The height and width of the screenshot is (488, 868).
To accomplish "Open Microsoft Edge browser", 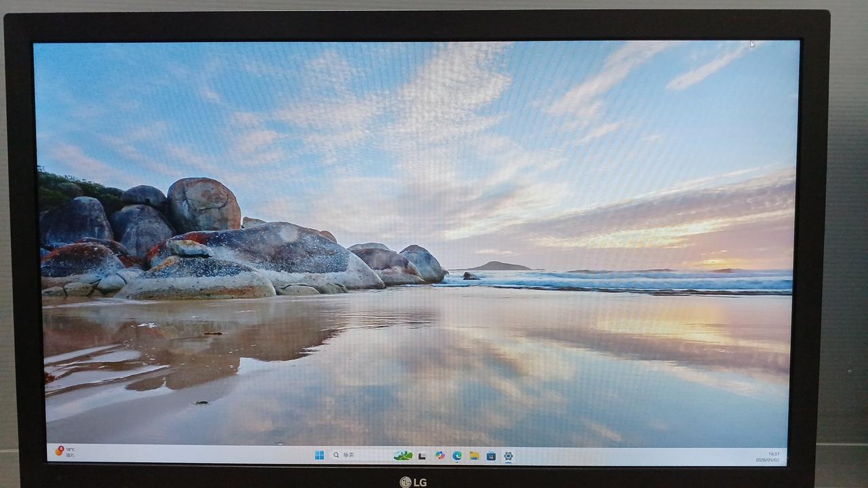I will click(x=457, y=456).
